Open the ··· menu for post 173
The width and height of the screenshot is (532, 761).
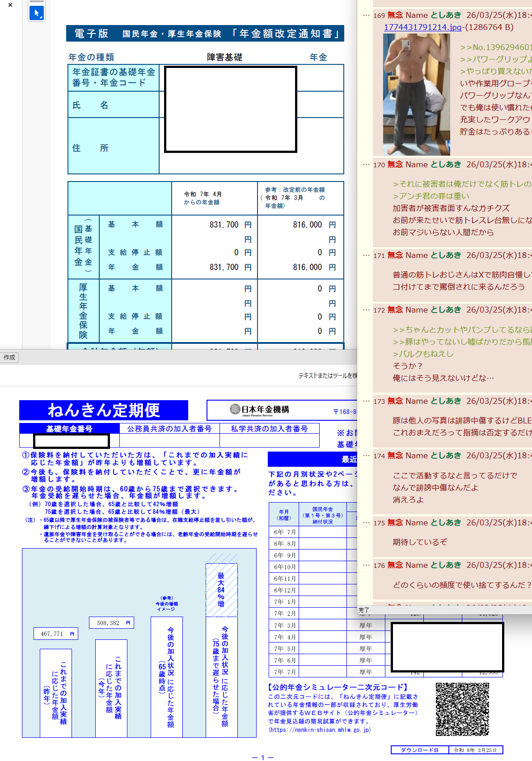pos(366,401)
